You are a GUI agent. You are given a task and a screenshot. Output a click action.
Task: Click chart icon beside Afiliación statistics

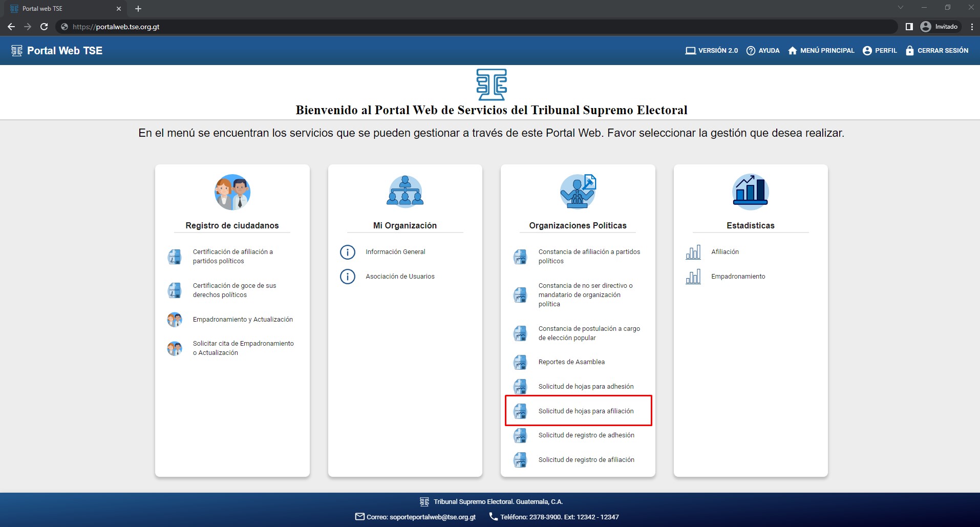(693, 252)
